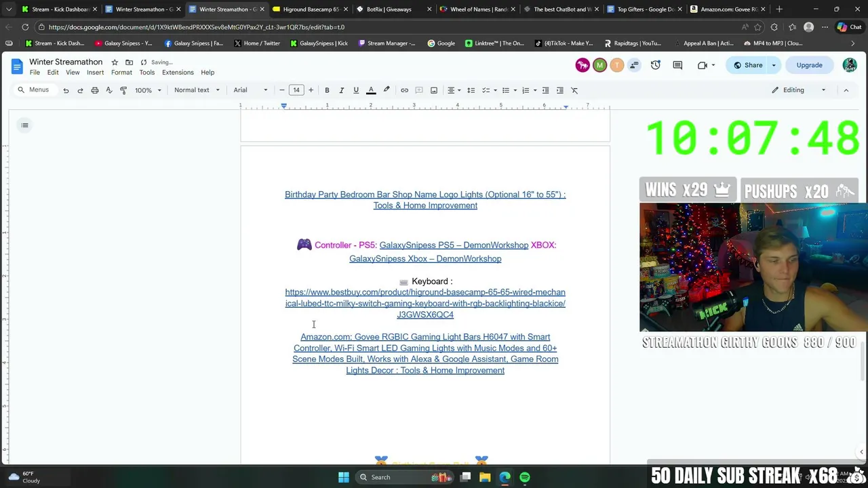This screenshot has height=488, width=868.
Task: Show document outline tabs icon
Action: [24, 125]
